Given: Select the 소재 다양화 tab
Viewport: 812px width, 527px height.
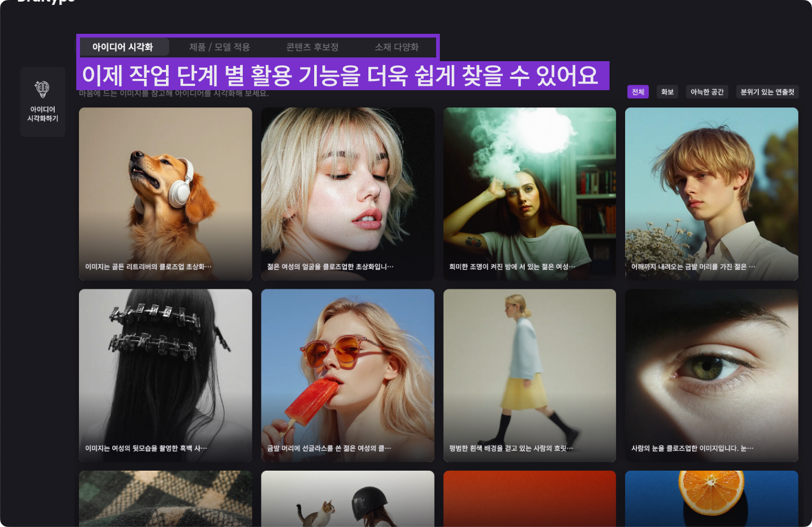Looking at the screenshot, I should click(397, 47).
